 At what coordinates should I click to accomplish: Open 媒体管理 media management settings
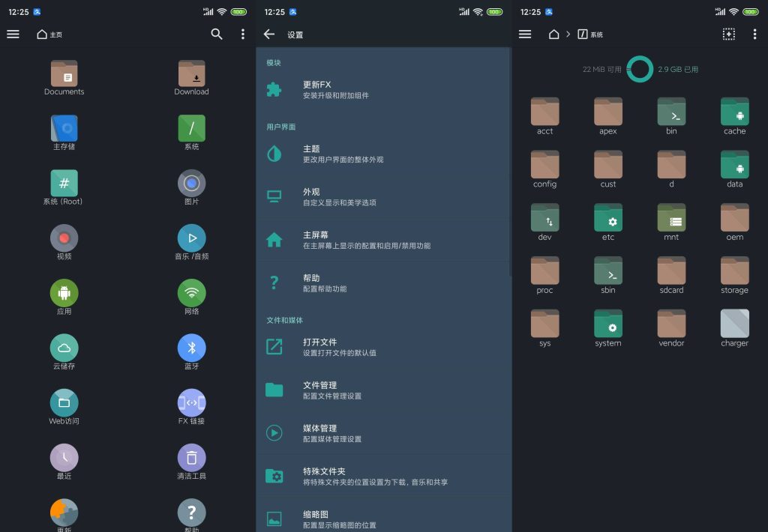pos(274,433)
